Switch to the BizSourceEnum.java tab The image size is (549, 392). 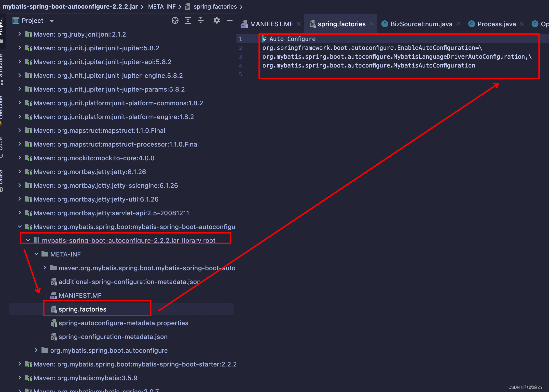[x=421, y=24]
